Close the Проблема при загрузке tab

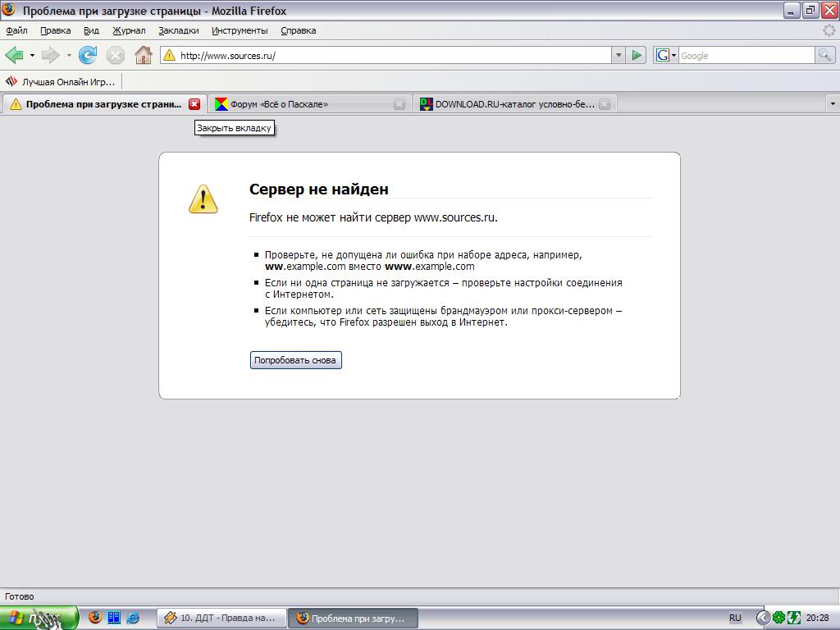(194, 104)
